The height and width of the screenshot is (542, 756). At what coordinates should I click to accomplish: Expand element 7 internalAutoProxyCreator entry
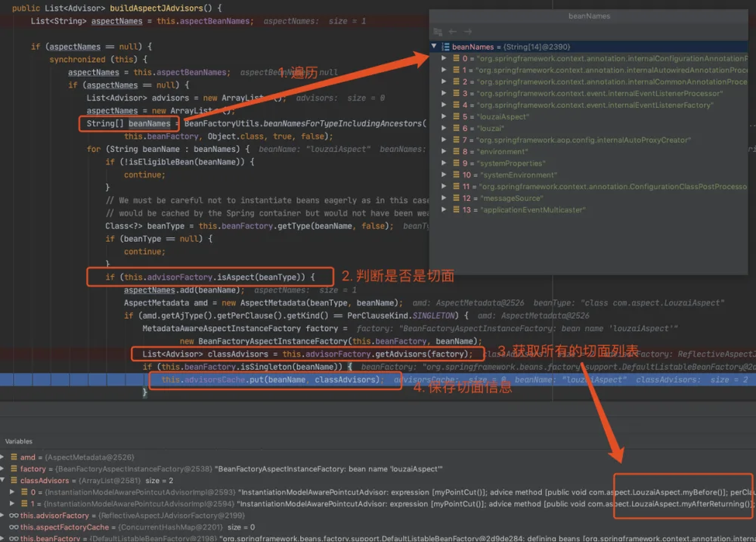pos(444,140)
